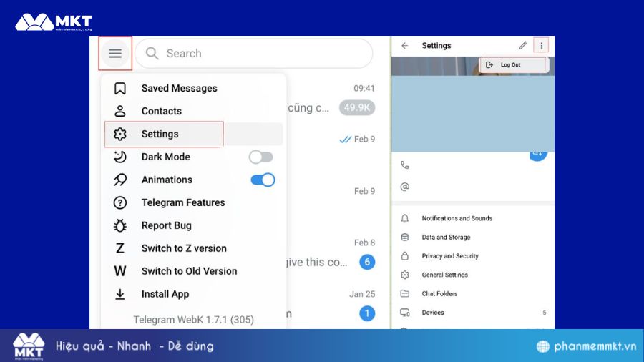Image resolution: width=644 pixels, height=362 pixels.
Task: Click the gear icon beside Settings menu item
Action: tap(120, 134)
